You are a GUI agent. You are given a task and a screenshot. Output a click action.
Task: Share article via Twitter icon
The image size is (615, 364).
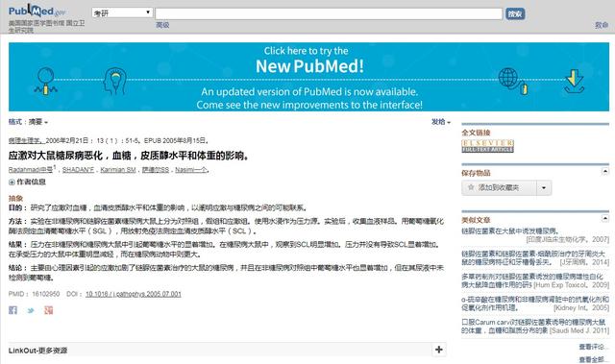click(31, 310)
